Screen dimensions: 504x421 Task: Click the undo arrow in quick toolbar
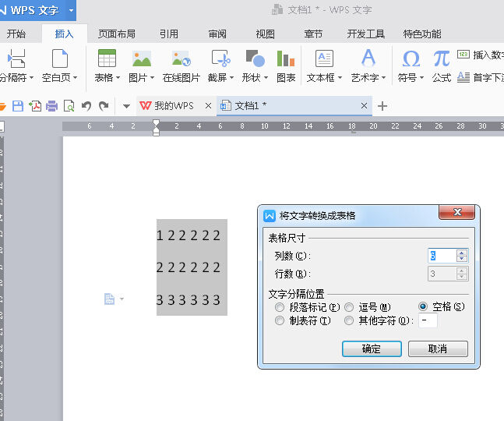(86, 106)
